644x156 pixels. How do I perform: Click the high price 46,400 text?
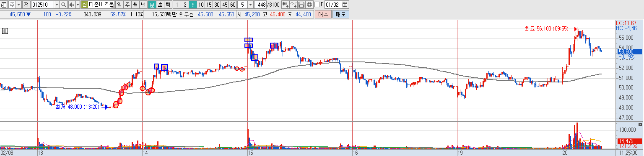coord(278,14)
